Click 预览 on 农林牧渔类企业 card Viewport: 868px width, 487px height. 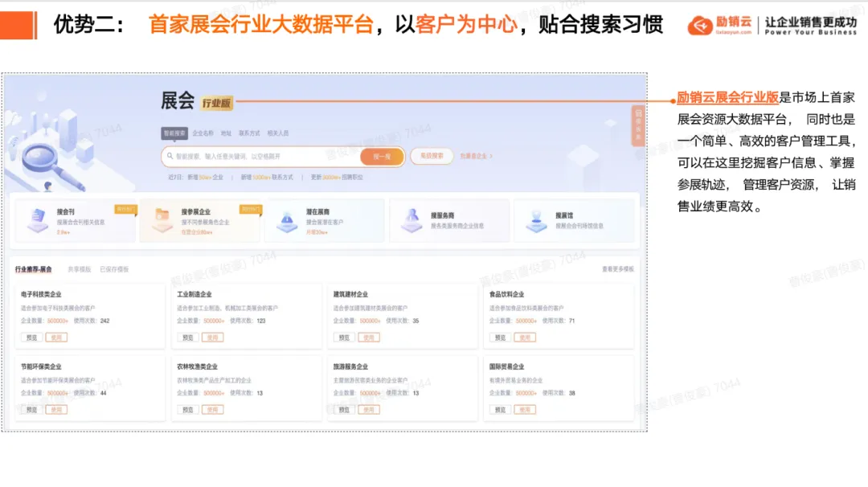click(187, 410)
